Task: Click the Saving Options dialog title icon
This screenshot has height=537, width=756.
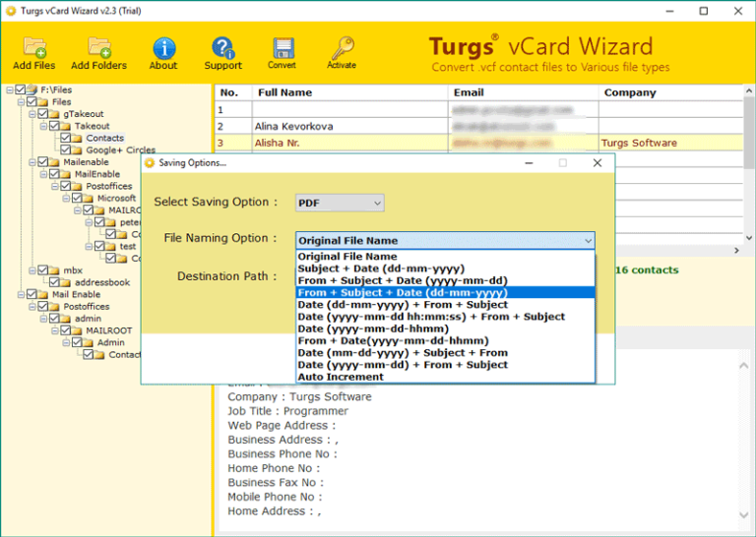Action: 150,163
